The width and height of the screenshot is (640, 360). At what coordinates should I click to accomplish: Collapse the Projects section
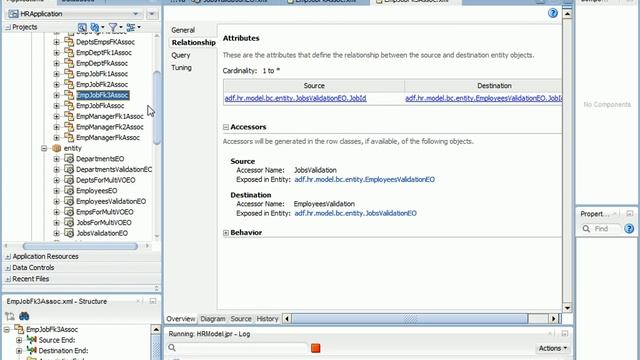pyautogui.click(x=8, y=27)
